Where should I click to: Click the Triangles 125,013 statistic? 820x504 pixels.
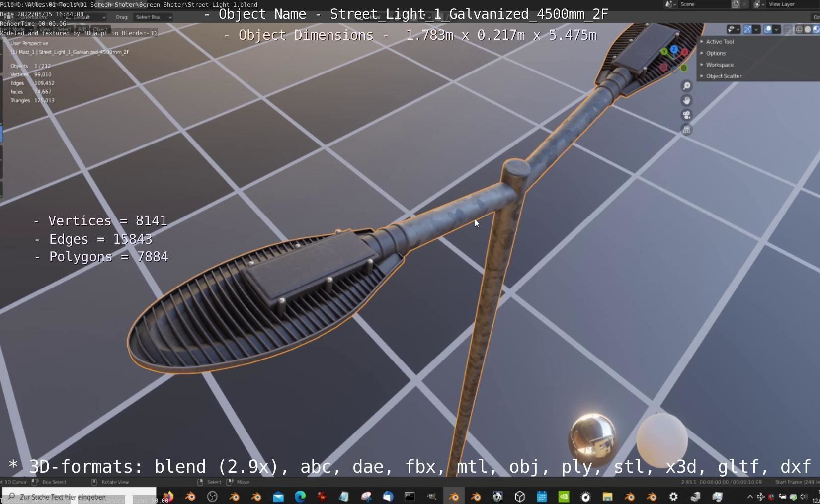point(32,100)
